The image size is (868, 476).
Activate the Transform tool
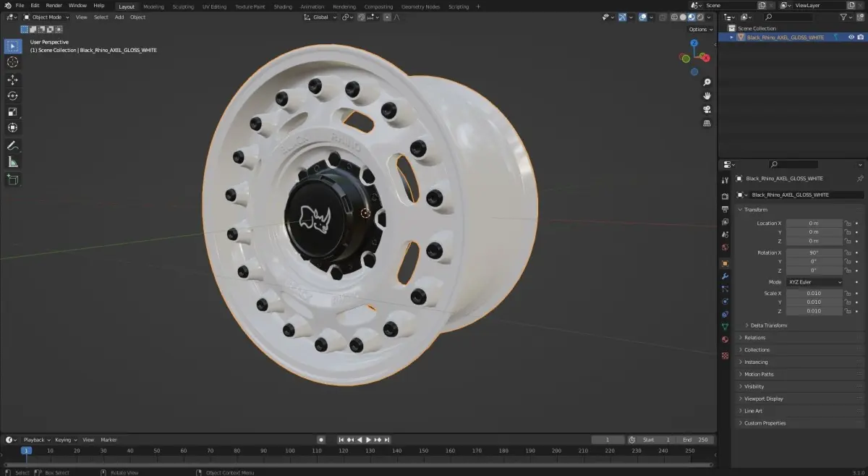(13, 127)
